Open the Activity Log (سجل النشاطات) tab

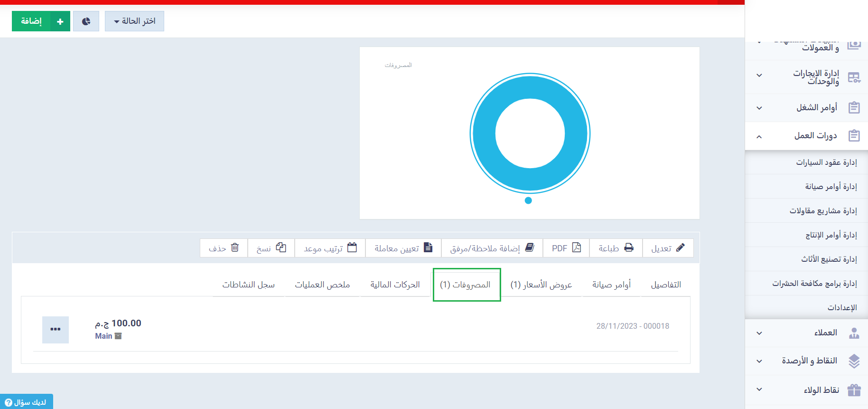248,285
